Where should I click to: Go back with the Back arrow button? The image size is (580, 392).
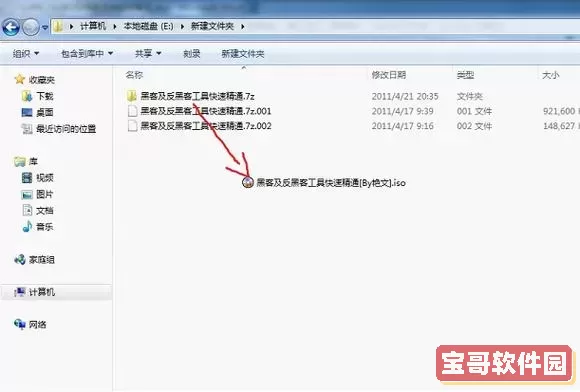point(11,27)
